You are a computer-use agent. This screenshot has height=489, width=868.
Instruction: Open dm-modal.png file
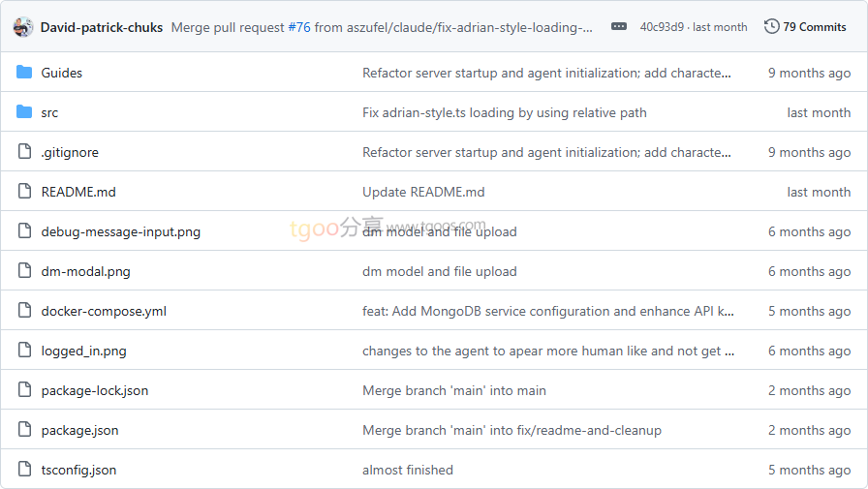tap(85, 271)
